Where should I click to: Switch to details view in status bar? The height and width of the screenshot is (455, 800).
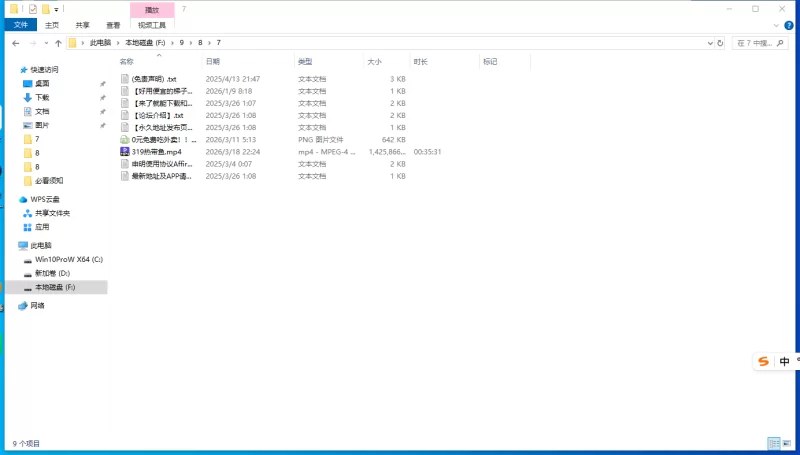[774, 443]
